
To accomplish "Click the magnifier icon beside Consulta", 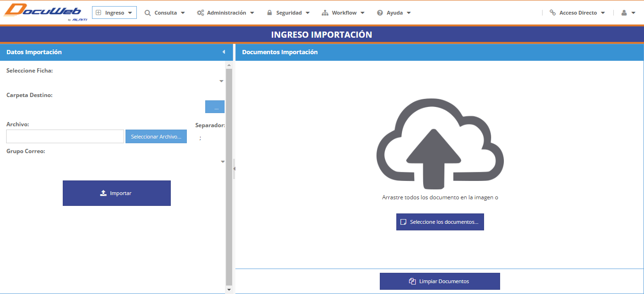I will [x=147, y=13].
